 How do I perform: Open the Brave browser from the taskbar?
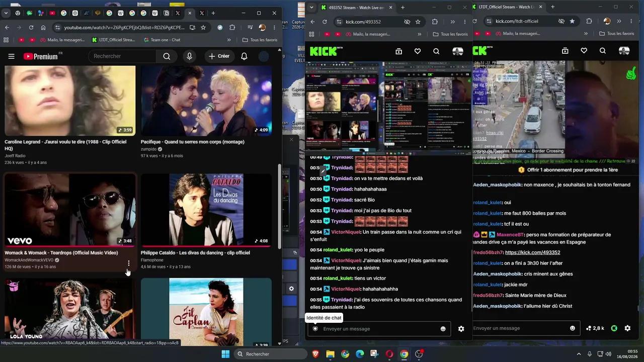pyautogui.click(x=315, y=354)
